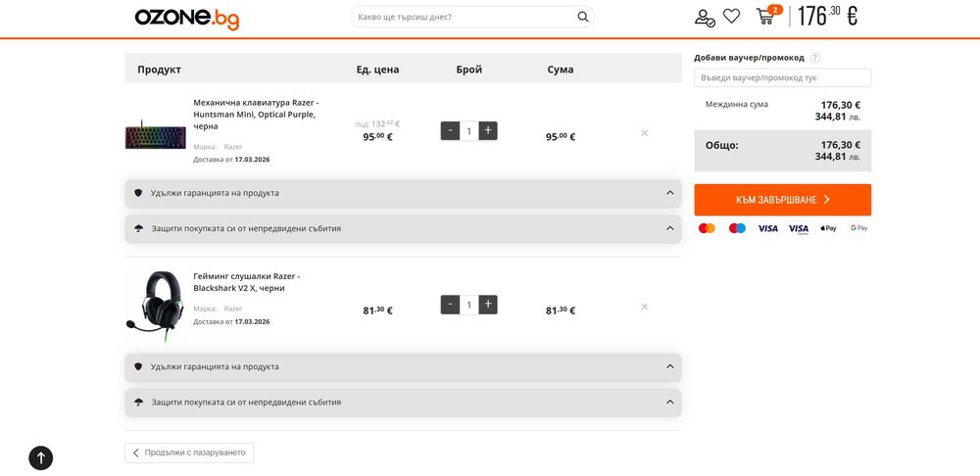Click the 'Към завършване' checkout button
This screenshot has height=476, width=980.
[x=782, y=200]
